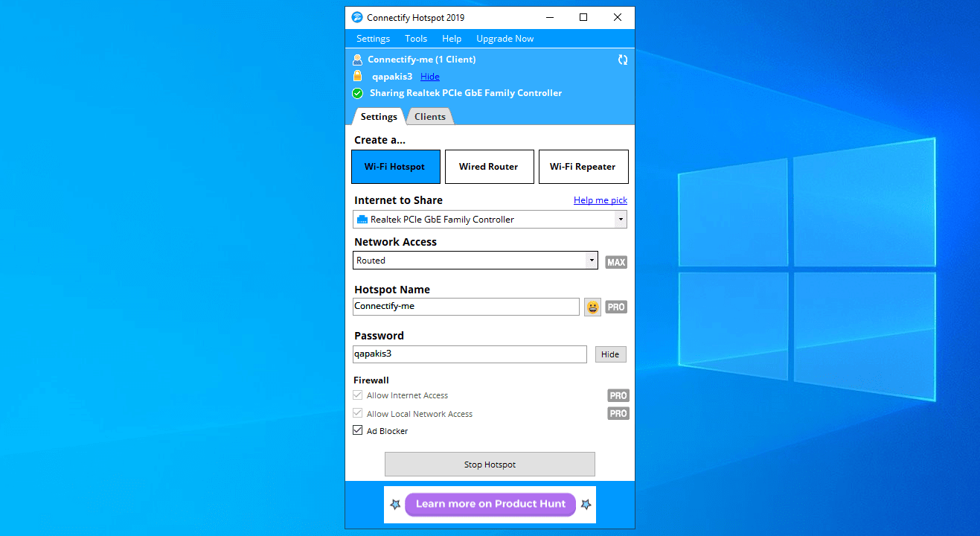Close the Connectify Hotspot 2019 window

coord(618,17)
